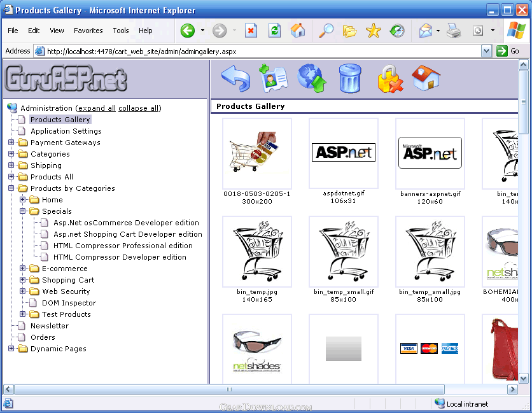Click the grey Forward arrow button
Screen dimensions: 532x413
coord(220,31)
